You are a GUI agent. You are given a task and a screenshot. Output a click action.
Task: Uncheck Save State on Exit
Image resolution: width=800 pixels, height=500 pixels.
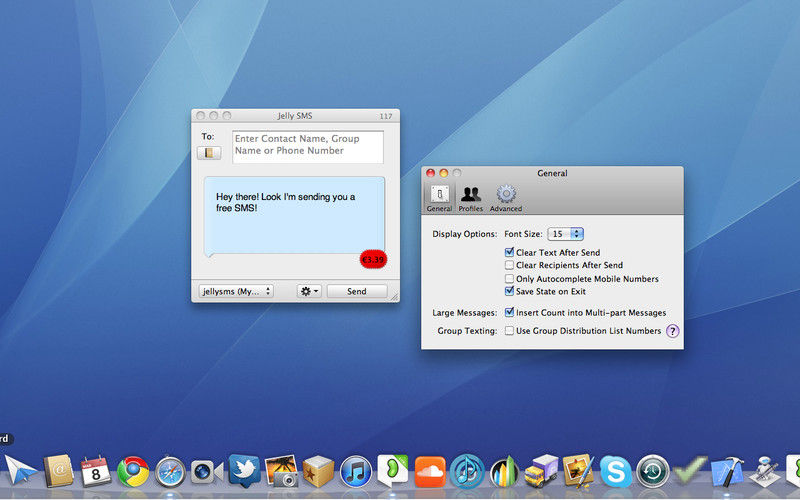point(509,291)
